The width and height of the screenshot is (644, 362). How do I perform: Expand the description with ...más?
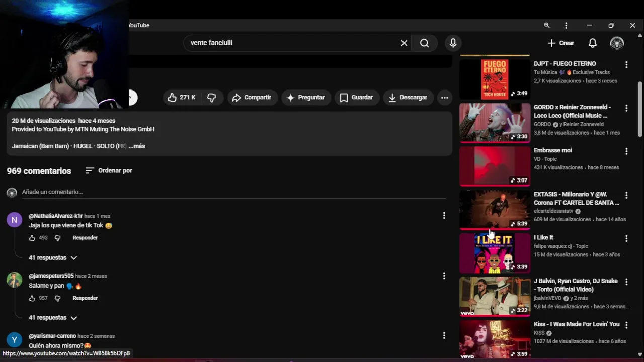tap(136, 146)
